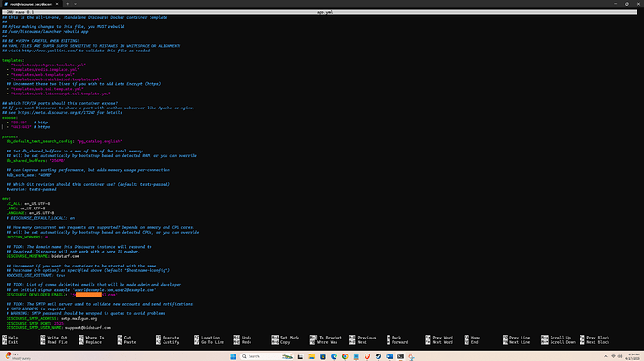Click the "80:80" # http expose line

pyautogui.click(x=27, y=123)
